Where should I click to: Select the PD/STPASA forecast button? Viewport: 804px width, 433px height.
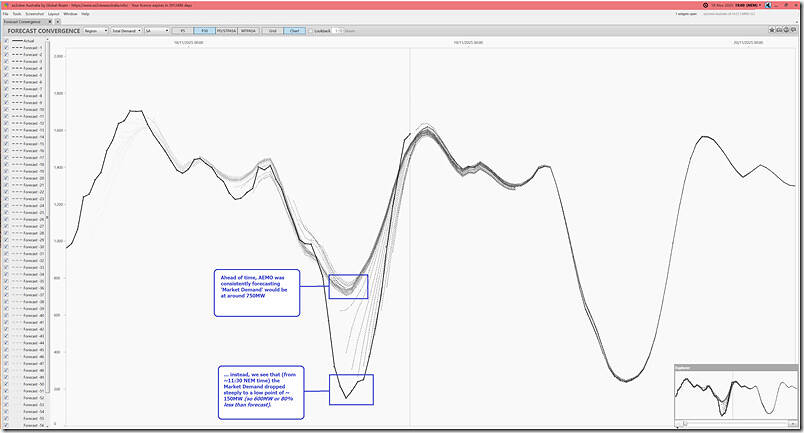pyautogui.click(x=226, y=31)
